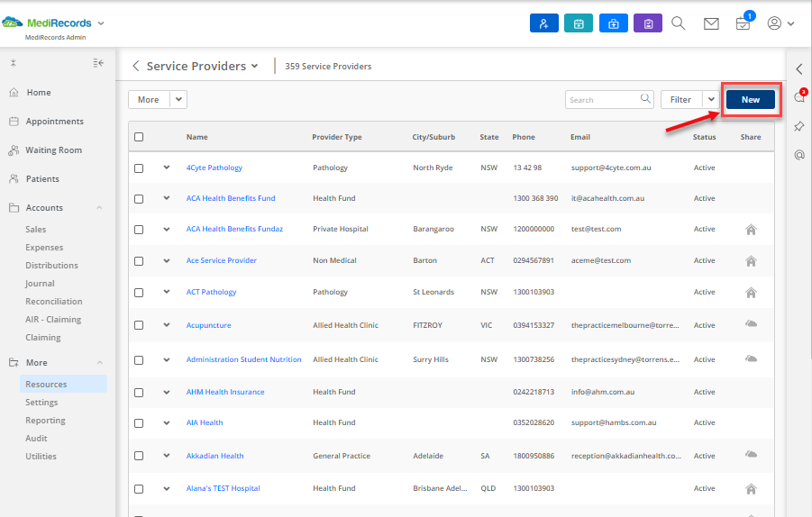Collapse the More sidebar section
Viewport: 812px width, 517px height.
click(x=99, y=362)
